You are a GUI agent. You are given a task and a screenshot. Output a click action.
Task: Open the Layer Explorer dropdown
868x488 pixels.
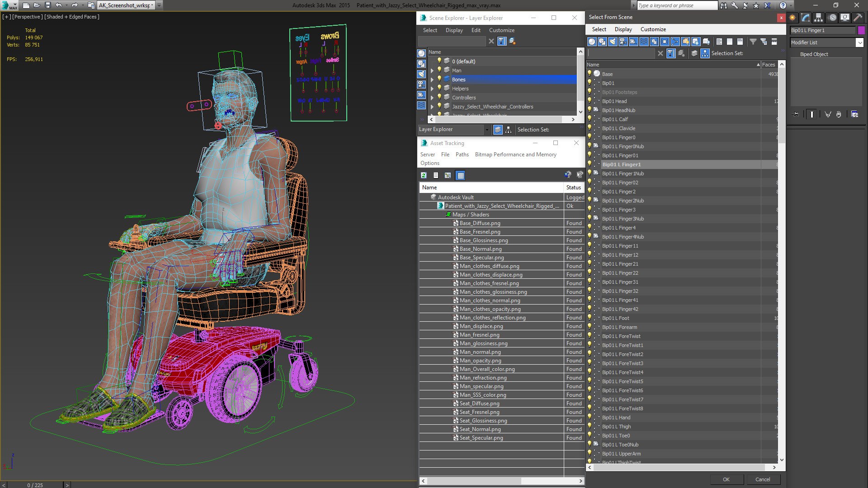(x=486, y=130)
